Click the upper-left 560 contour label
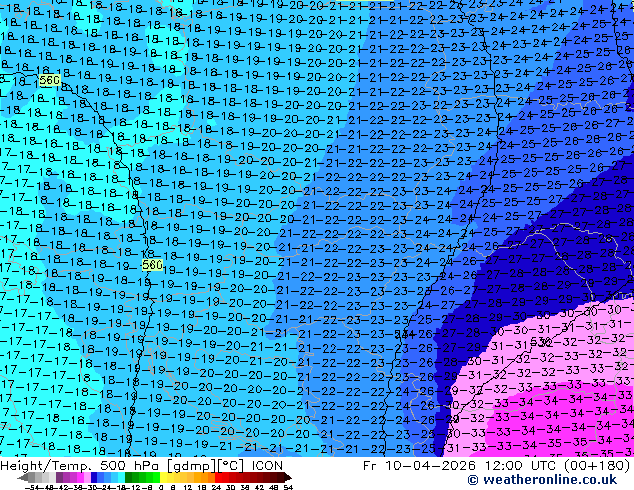The image size is (634, 490). click(x=50, y=80)
